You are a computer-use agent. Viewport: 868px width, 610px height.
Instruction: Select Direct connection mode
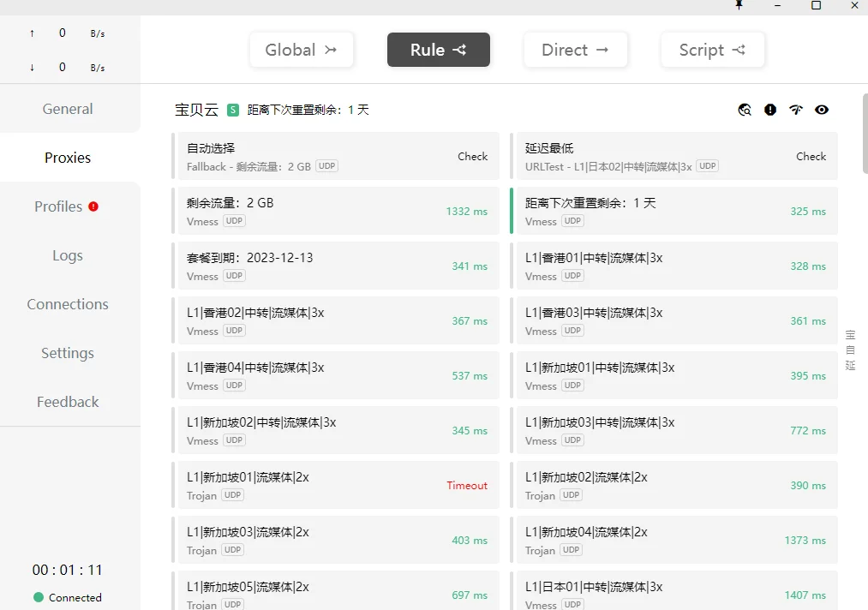575,50
